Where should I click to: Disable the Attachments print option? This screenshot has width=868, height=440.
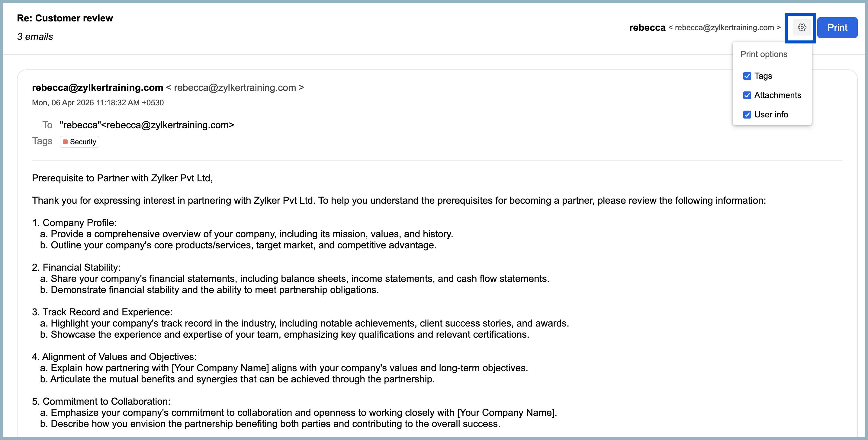point(747,95)
